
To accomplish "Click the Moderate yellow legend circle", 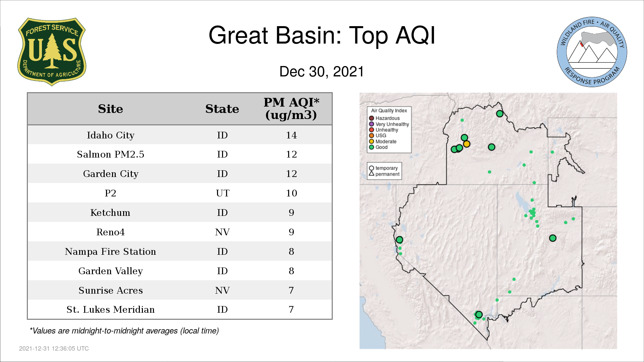I will [371, 141].
